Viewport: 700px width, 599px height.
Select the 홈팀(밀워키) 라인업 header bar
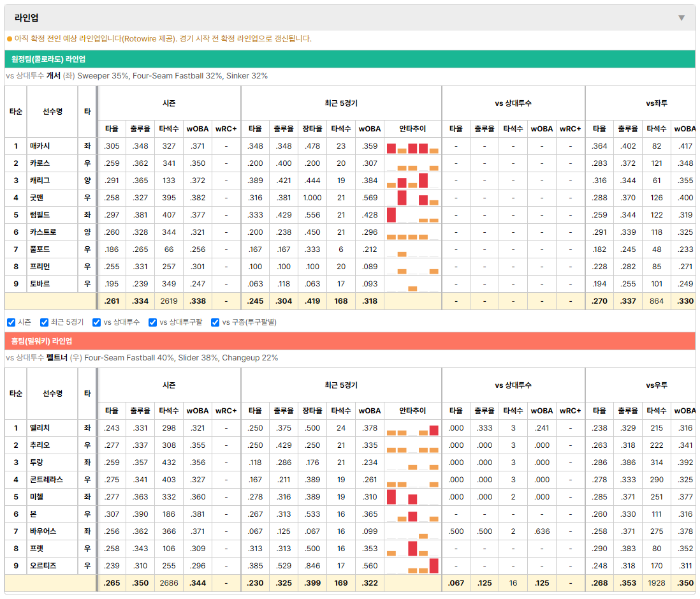click(349, 341)
